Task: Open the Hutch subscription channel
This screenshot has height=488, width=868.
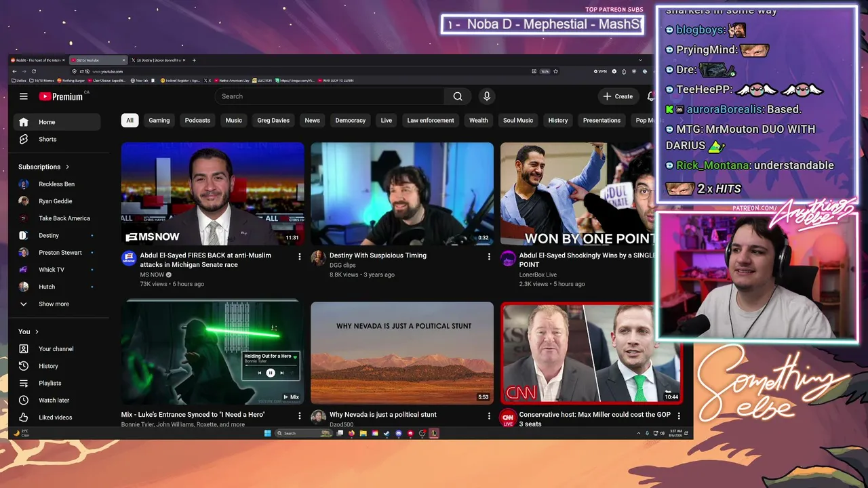Action: (x=57, y=287)
